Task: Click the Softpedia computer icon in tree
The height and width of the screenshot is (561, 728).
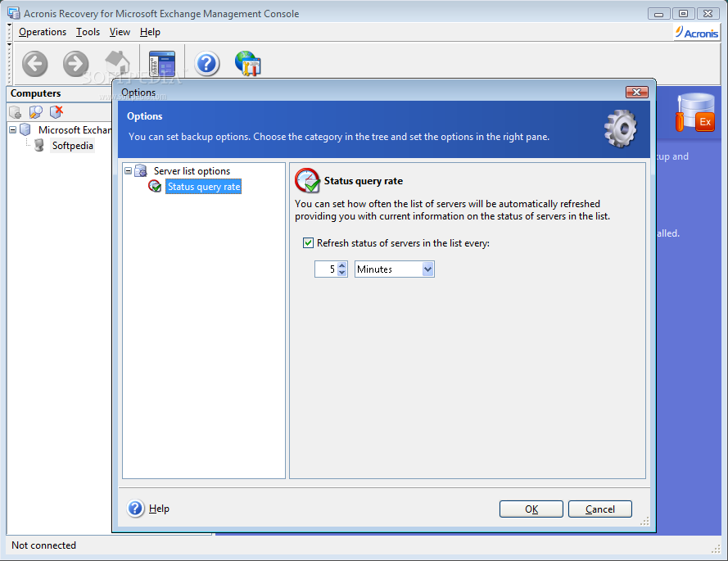Action: pyautogui.click(x=39, y=145)
